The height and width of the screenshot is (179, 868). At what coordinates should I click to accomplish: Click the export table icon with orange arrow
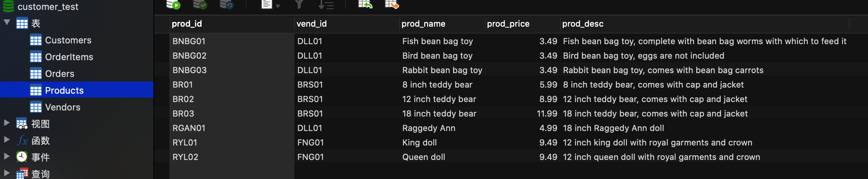pos(392,4)
